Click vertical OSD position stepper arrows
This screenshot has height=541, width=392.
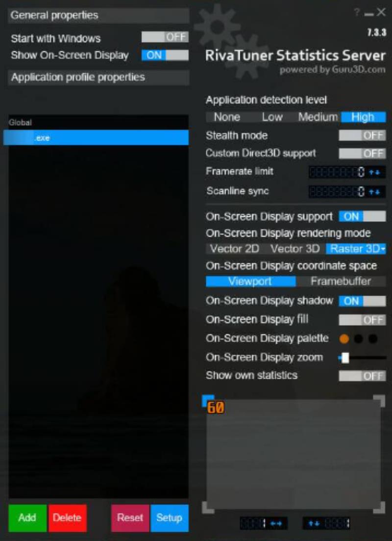coord(314,523)
